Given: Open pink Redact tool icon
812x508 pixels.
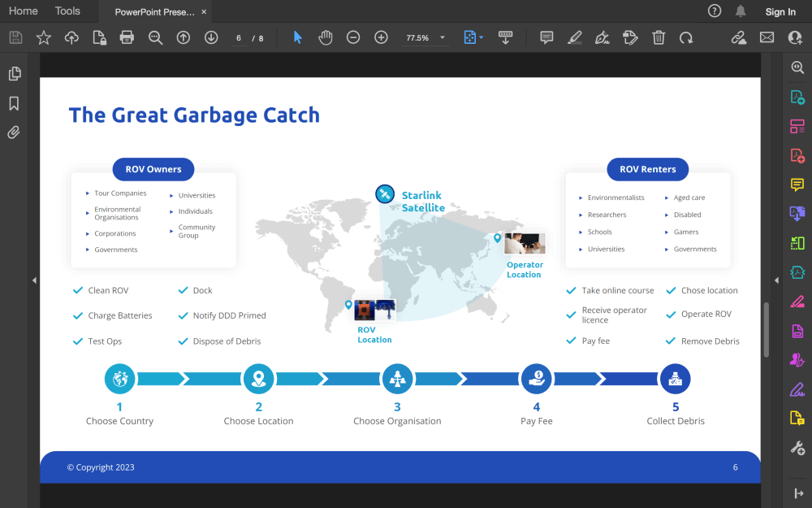Looking at the screenshot, I should pyautogui.click(x=797, y=302).
